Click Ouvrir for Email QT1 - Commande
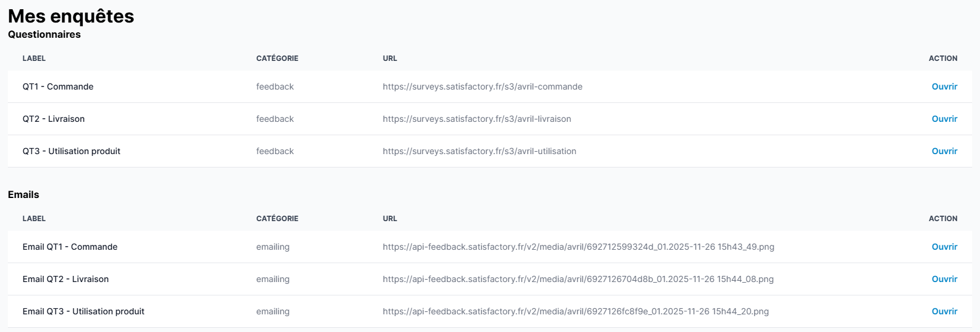This screenshot has height=332, width=980. click(944, 247)
